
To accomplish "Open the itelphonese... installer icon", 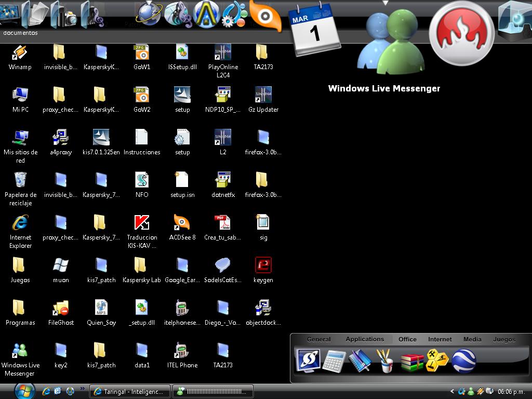I will (182, 308).
